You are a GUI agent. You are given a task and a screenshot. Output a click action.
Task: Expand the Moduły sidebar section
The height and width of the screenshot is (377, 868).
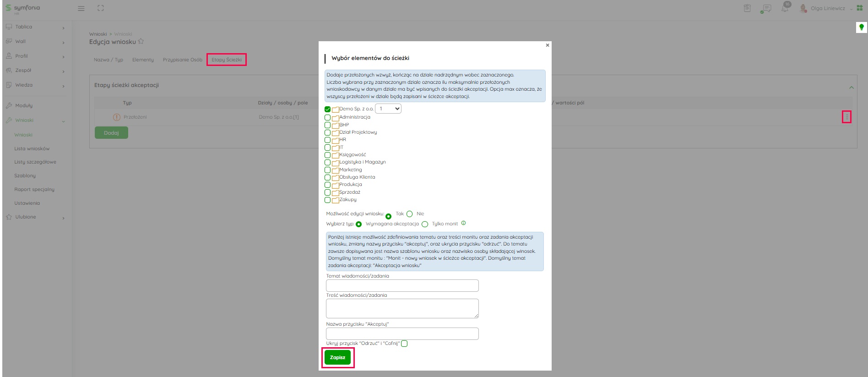(x=24, y=105)
